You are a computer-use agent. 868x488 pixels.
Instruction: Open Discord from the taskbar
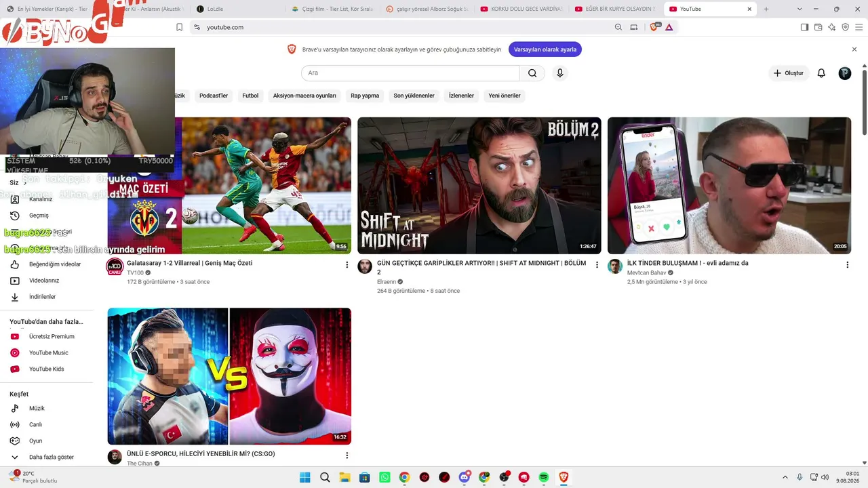(x=465, y=477)
